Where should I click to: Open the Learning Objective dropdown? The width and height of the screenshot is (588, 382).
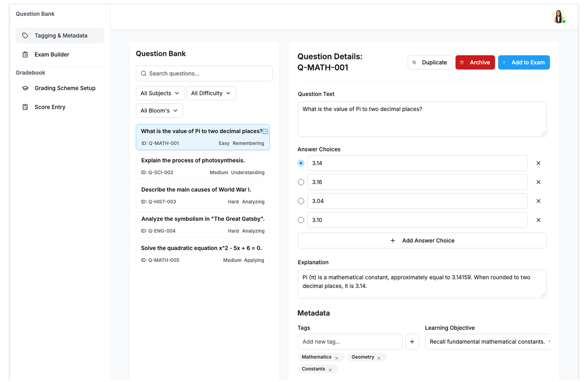487,342
